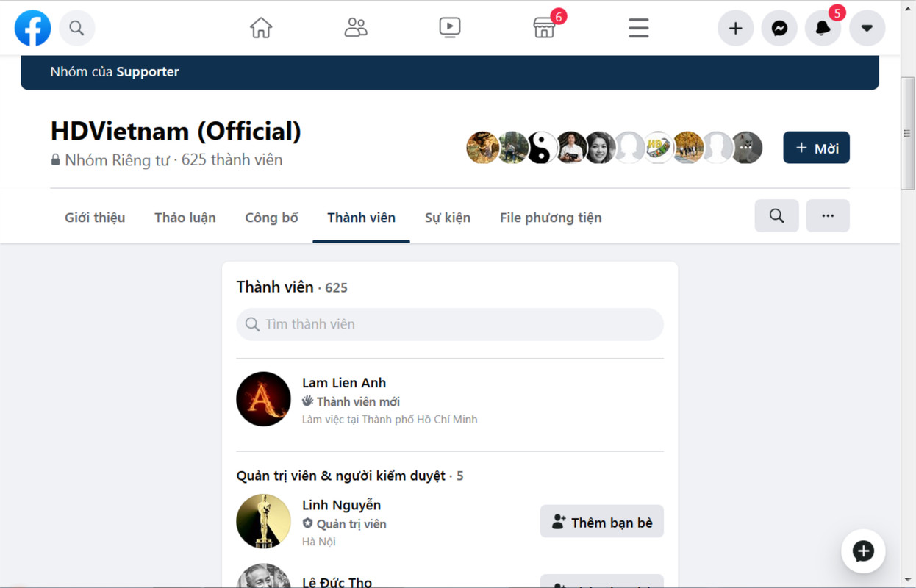Open Lê Đức Thọ's profile name
The width and height of the screenshot is (916, 588).
coord(337,581)
